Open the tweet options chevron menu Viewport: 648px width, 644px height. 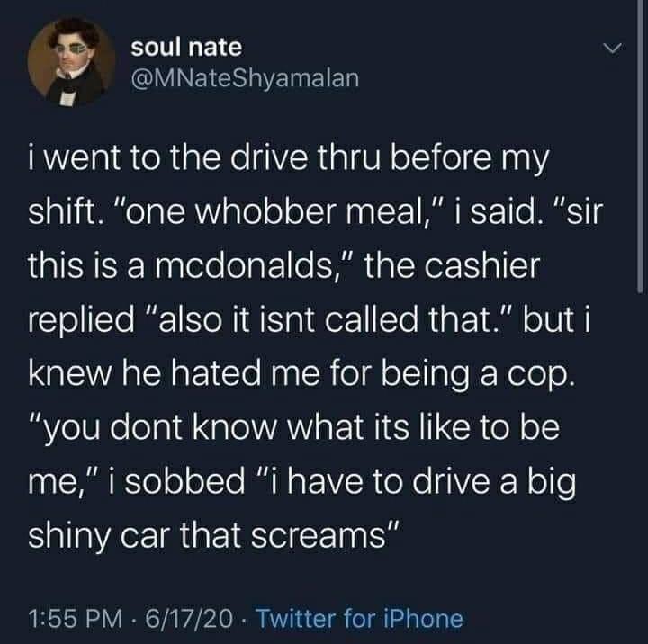[x=613, y=47]
